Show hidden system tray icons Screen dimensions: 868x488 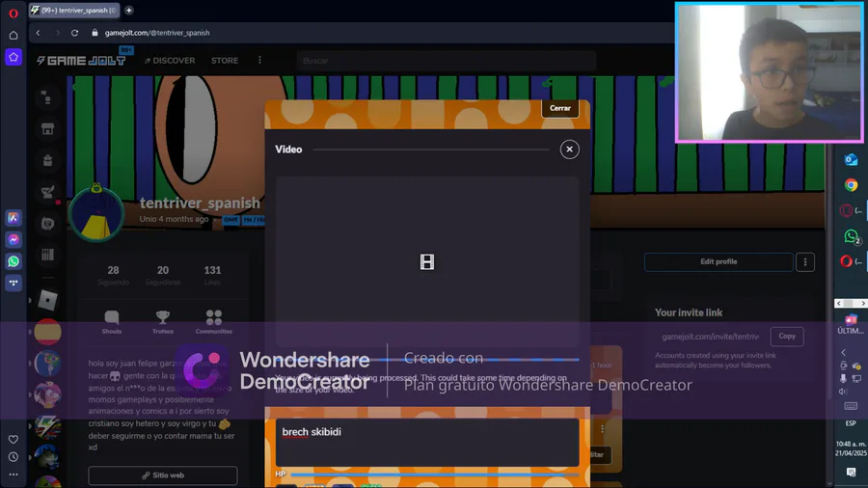pyautogui.click(x=843, y=352)
